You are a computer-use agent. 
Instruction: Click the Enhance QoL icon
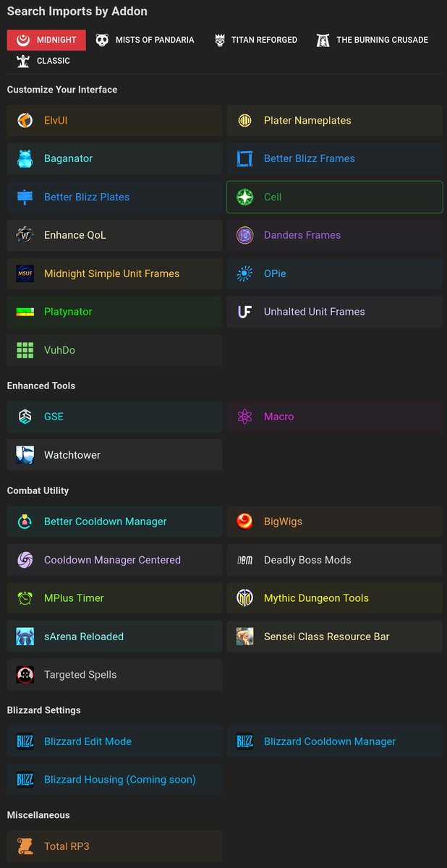[25, 236]
